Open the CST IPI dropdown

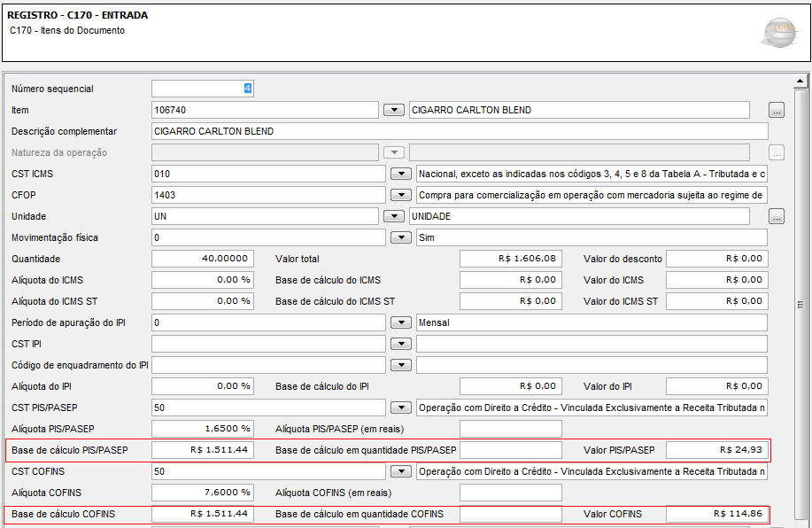pyautogui.click(x=401, y=344)
